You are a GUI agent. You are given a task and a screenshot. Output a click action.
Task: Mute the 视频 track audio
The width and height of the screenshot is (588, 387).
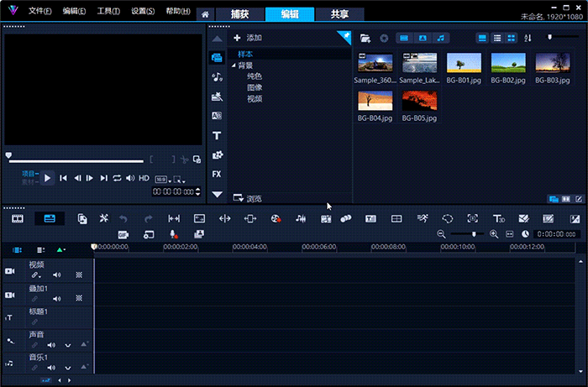click(57, 275)
